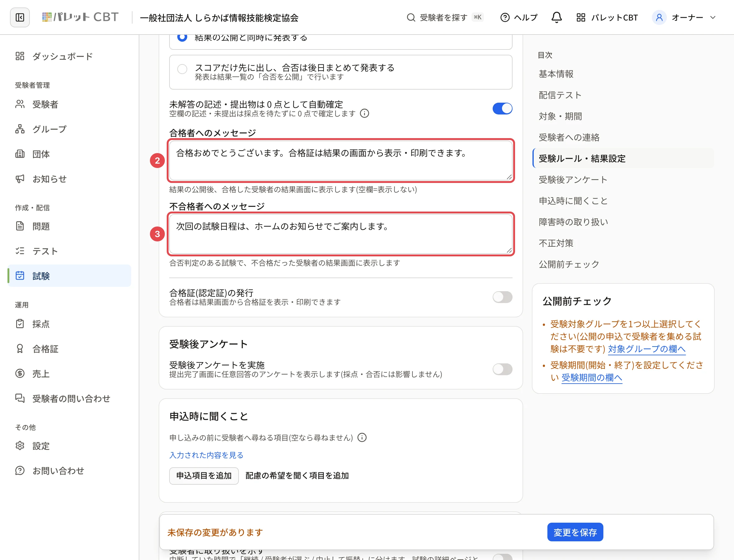734x560 pixels.
Task: Click into the 不合格者へのメッセージ text area
Action: pos(341,234)
